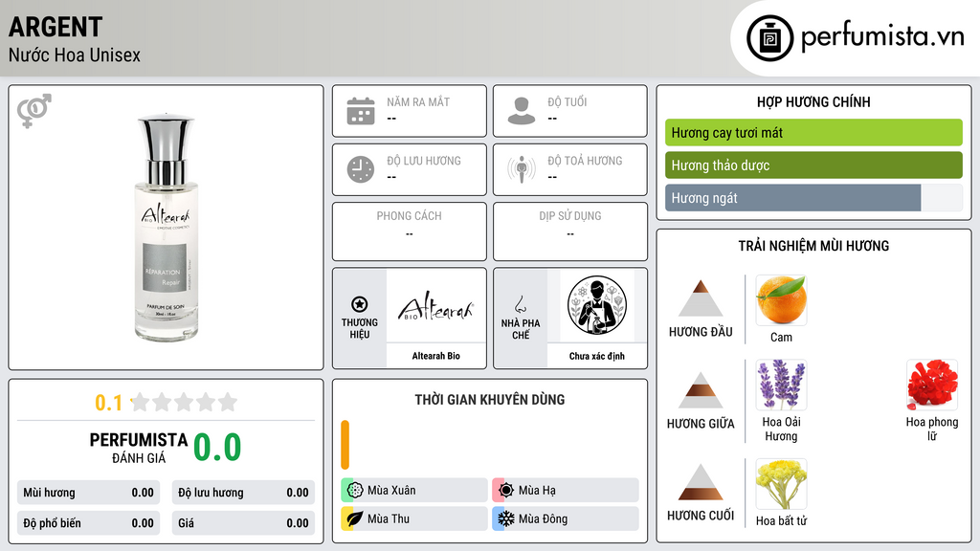Viewport: 980px width, 551px height.
Task: Click the orange recommended-time bar
Action: coord(345,445)
